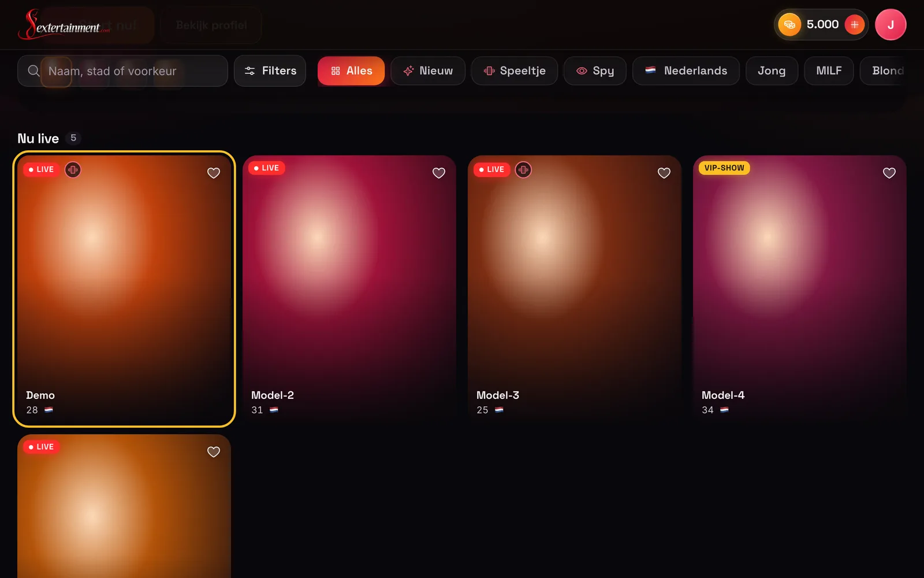Click the VIP-SHOW badge on Model-4

point(724,168)
